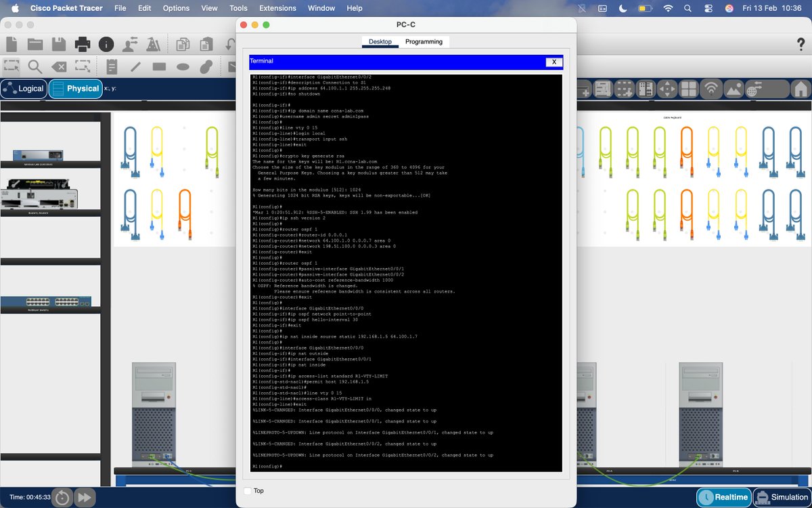Open the Apple menu
This screenshot has height=508, width=812.
(x=14, y=8)
